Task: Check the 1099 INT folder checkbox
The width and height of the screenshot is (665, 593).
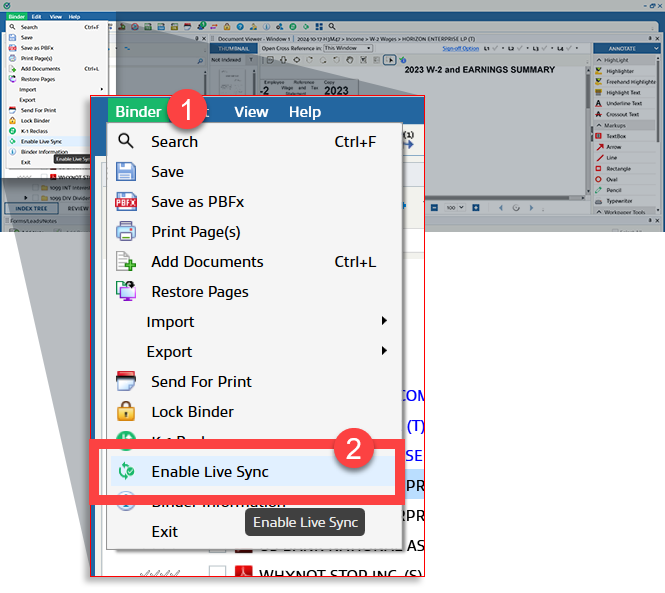Action: click(36, 187)
